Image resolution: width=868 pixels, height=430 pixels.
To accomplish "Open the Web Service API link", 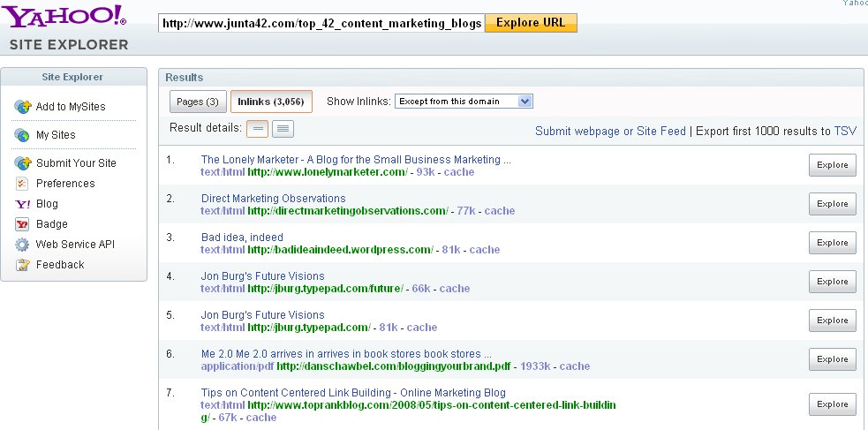I will click(75, 245).
